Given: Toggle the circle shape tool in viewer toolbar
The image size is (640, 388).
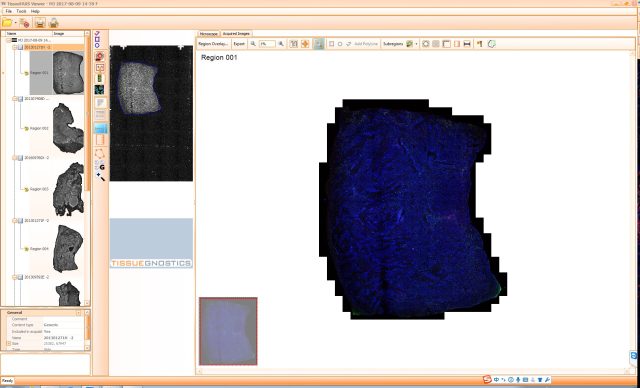Looking at the screenshot, I should click(x=340, y=44).
